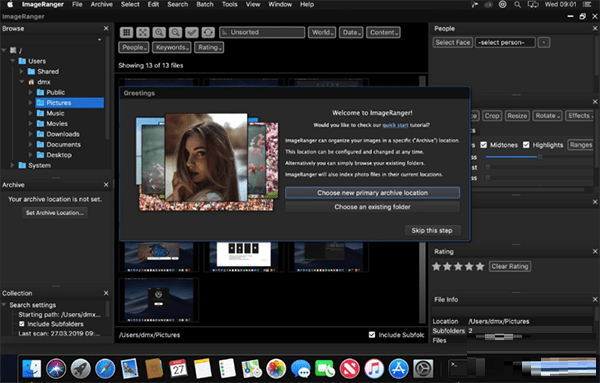
Task: Expand the Pictures folder arrow
Action: coord(31,103)
